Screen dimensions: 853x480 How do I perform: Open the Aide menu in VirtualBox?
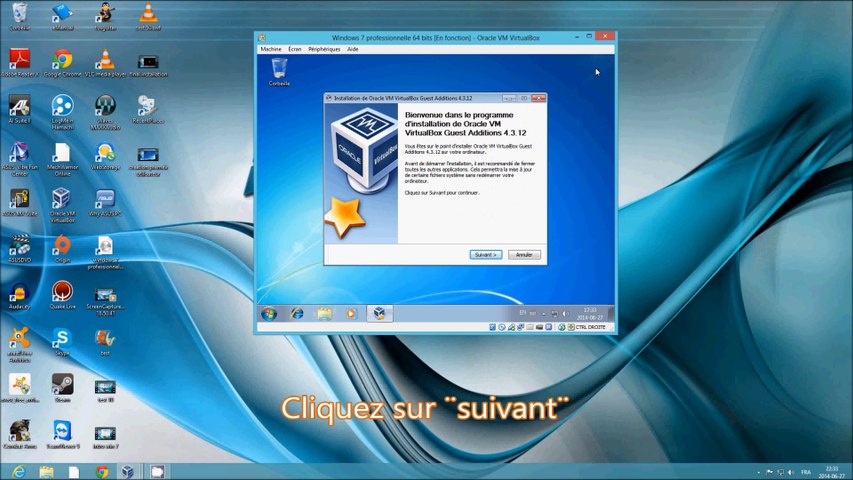[353, 49]
